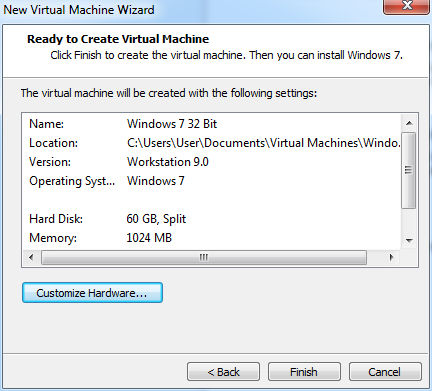The image size is (432, 391).
Task: Click the 'Location:' label
Action: 53,143
